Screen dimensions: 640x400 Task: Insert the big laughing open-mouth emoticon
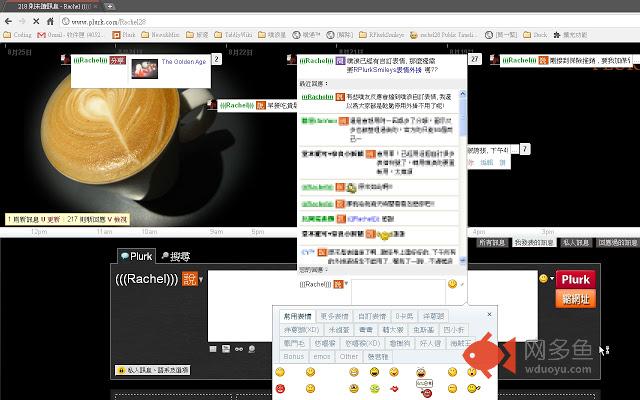pos(374,372)
